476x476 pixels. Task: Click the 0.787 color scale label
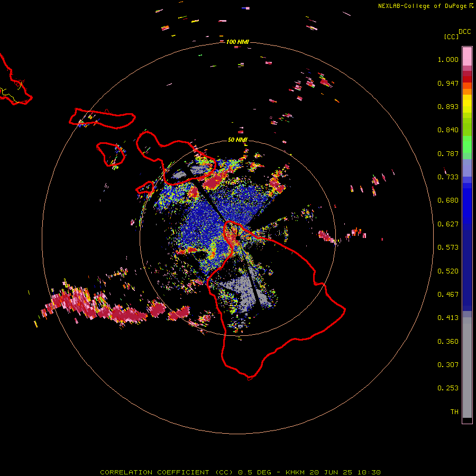click(x=448, y=153)
